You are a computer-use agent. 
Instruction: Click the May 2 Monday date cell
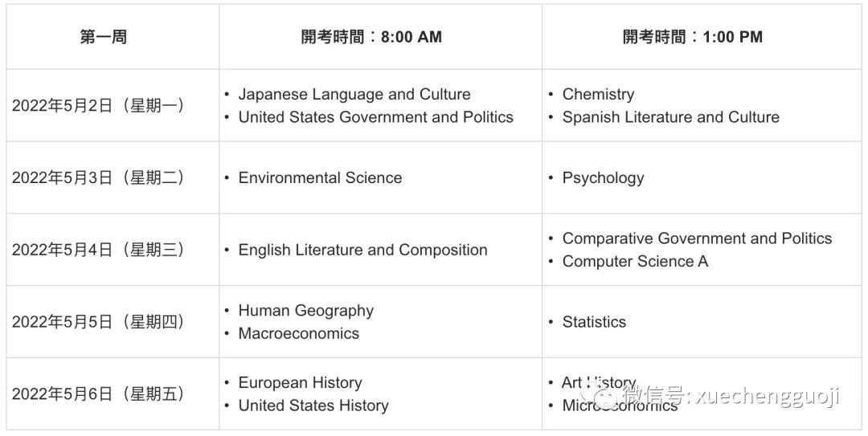pos(98,105)
